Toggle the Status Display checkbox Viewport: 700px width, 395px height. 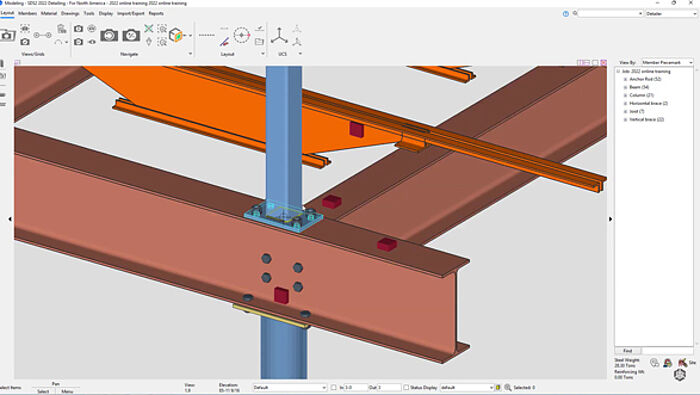click(406, 387)
